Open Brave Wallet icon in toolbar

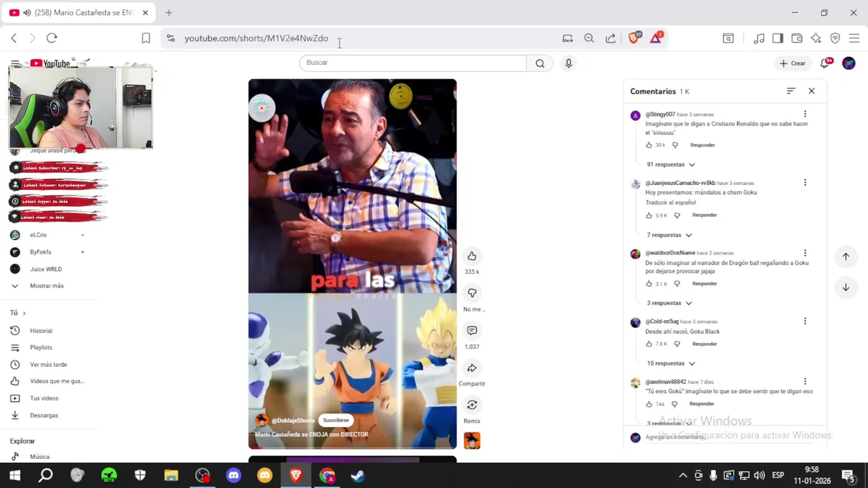pos(797,39)
